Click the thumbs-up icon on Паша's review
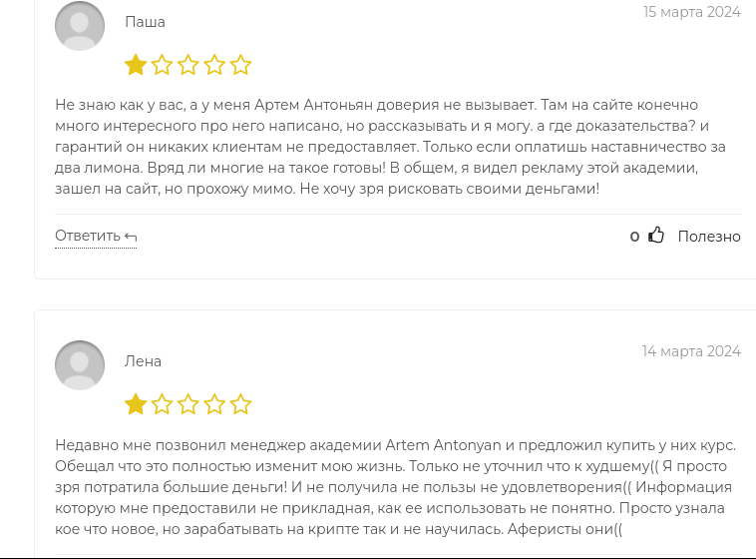Image resolution: width=756 pixels, height=559 pixels. [x=656, y=236]
